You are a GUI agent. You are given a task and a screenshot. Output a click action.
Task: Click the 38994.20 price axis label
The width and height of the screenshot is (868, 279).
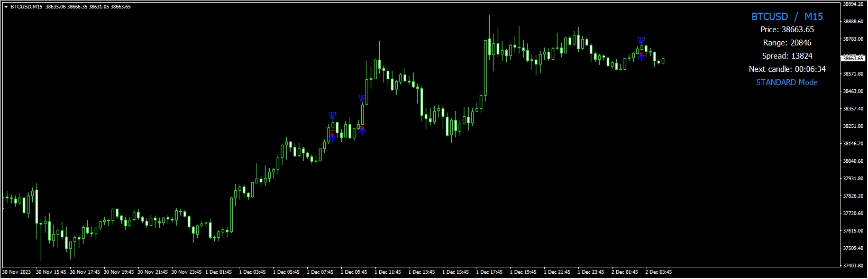(x=853, y=4)
